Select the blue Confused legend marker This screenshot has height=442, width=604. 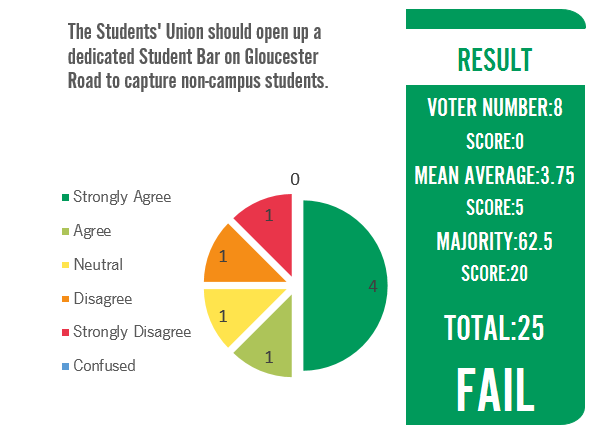point(66,366)
